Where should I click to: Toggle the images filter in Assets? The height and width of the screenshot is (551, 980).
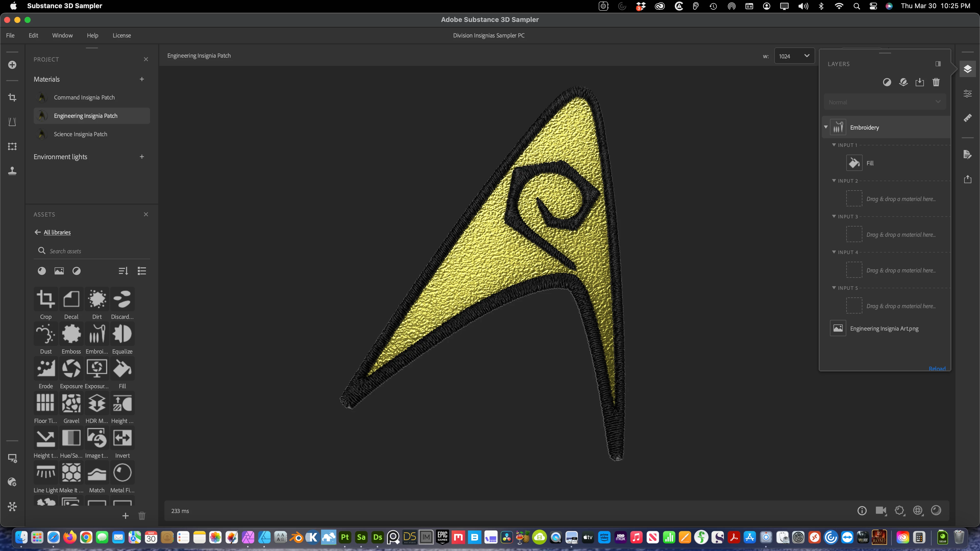click(x=59, y=271)
